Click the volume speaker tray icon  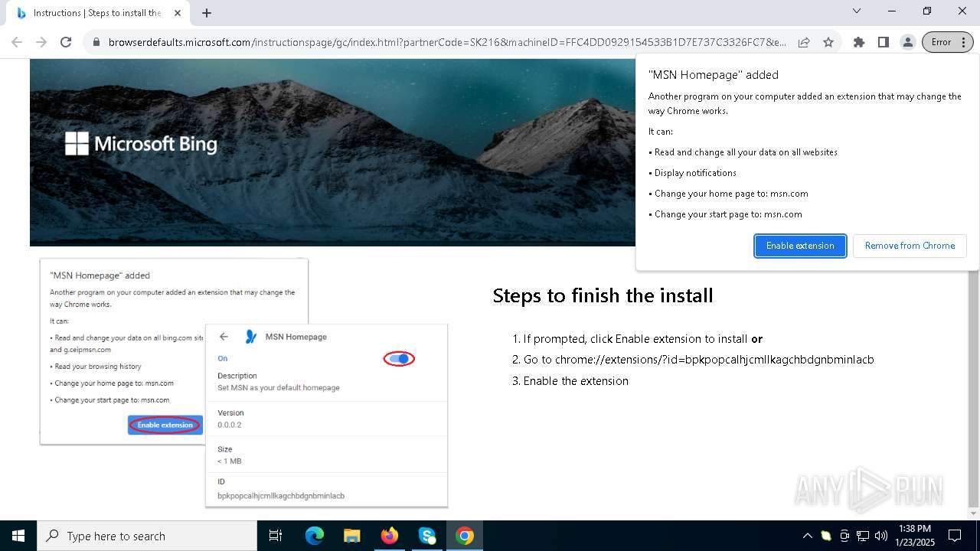(x=881, y=536)
